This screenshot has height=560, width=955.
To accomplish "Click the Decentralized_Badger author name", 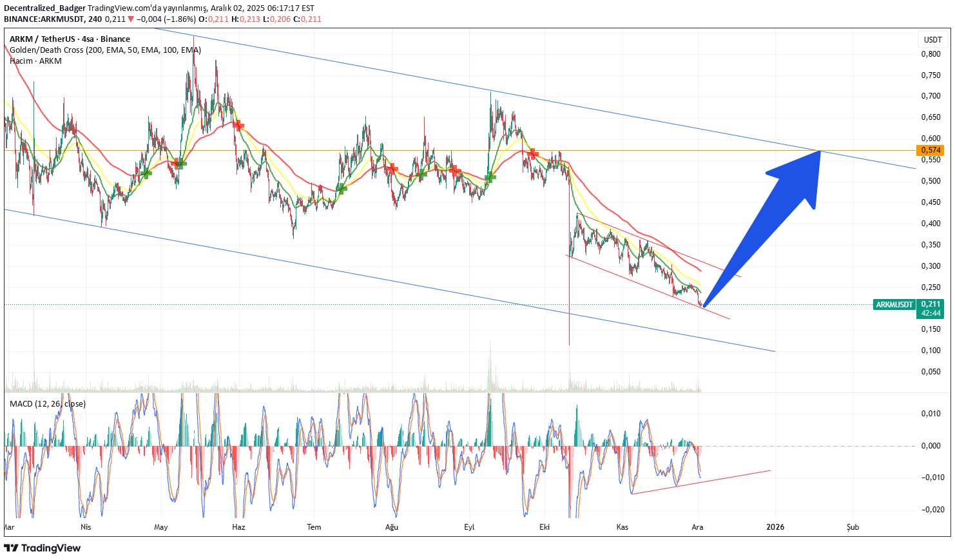I will pyautogui.click(x=44, y=8).
